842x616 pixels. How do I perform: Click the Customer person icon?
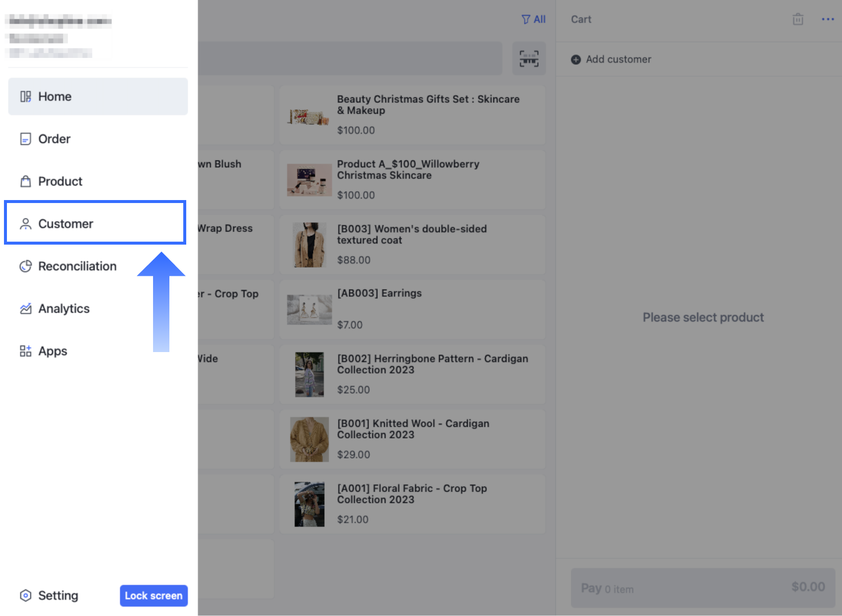pos(25,224)
